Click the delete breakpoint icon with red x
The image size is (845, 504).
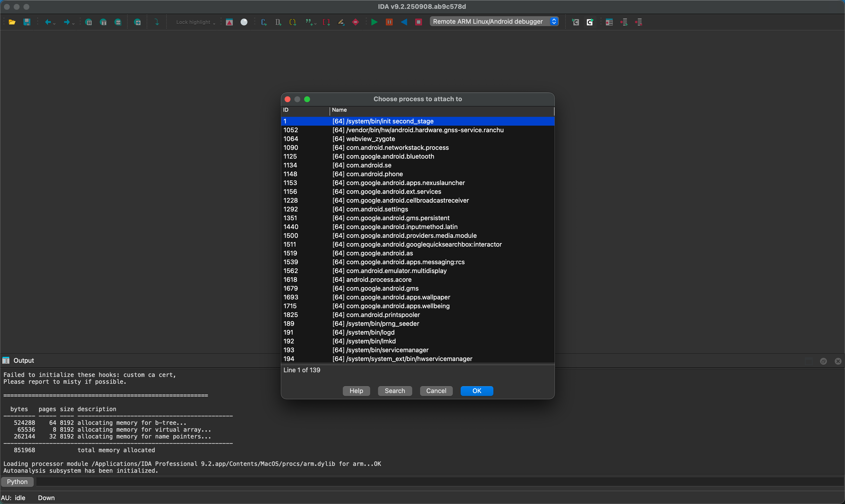click(638, 22)
